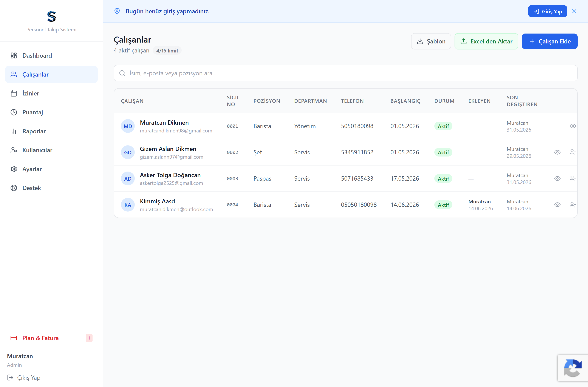Viewport: 588px width, 387px height.
Task: Click the red alert badge beside Plan & Fatura
Action: pyautogui.click(x=89, y=338)
